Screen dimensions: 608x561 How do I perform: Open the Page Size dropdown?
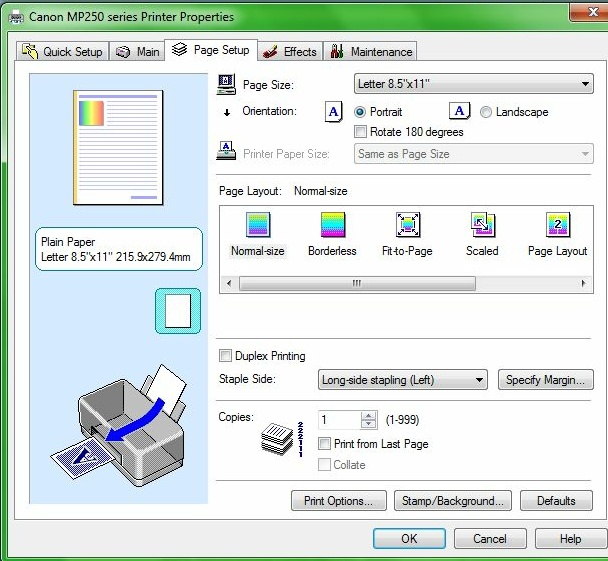coord(473,84)
